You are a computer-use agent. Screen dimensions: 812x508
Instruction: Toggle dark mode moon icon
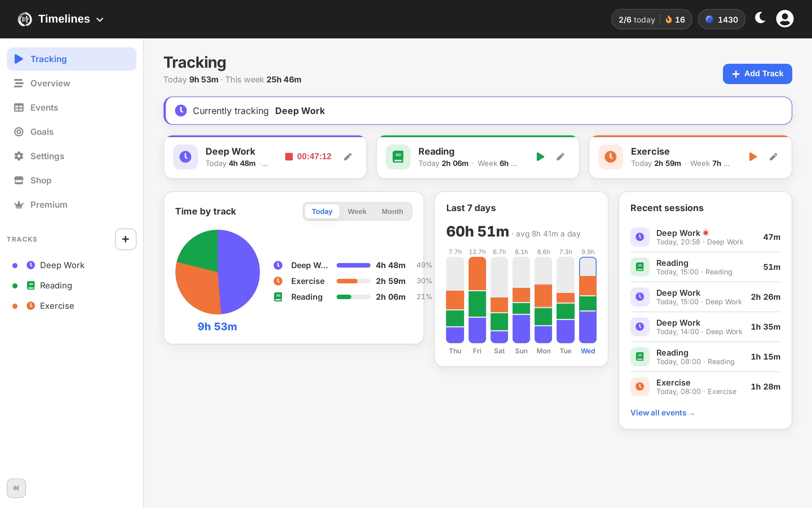click(760, 18)
